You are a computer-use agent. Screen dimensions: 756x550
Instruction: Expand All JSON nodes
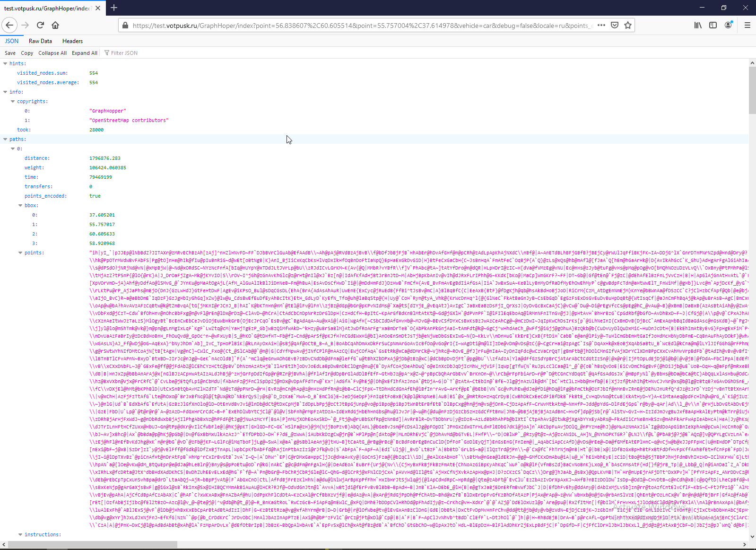click(x=85, y=53)
